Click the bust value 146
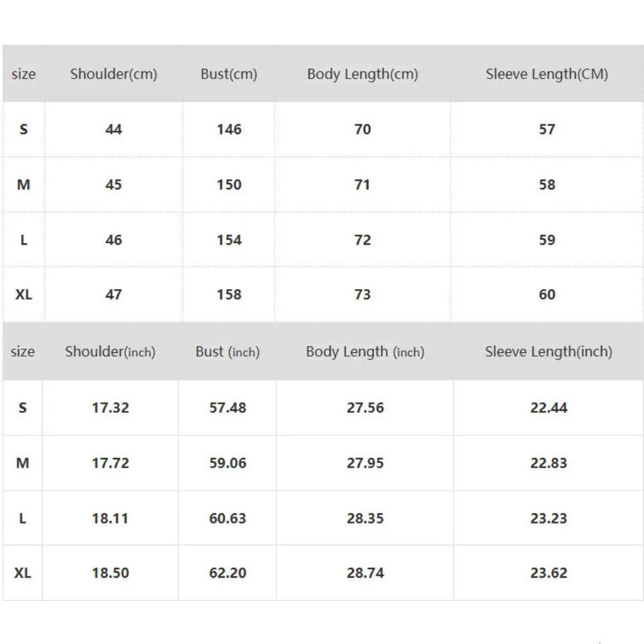 point(229,129)
